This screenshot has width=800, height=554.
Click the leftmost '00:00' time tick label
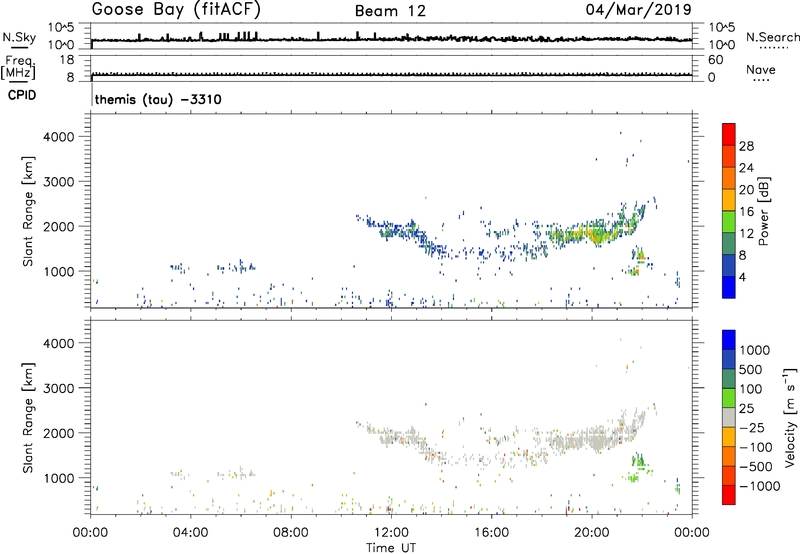pos(90,533)
